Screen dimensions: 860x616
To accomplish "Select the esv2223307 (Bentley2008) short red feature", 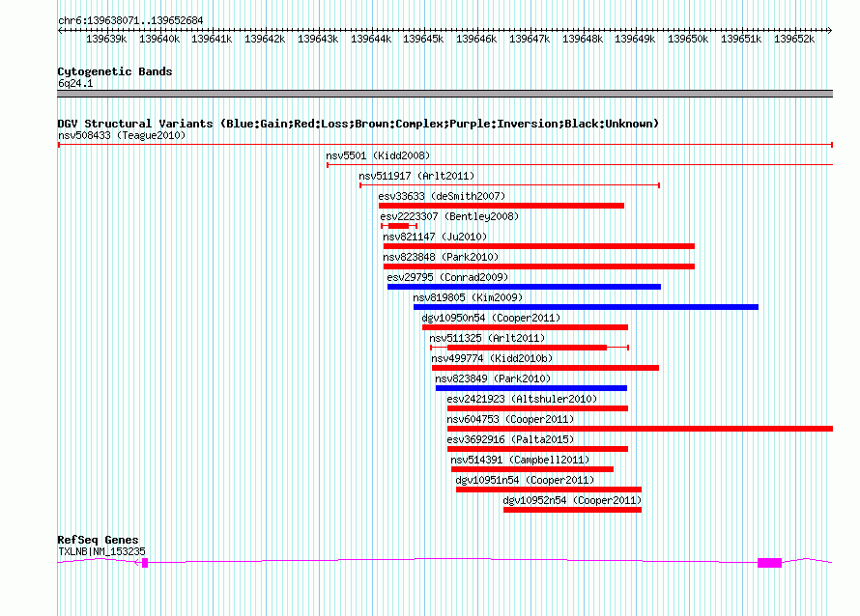I will [x=399, y=226].
